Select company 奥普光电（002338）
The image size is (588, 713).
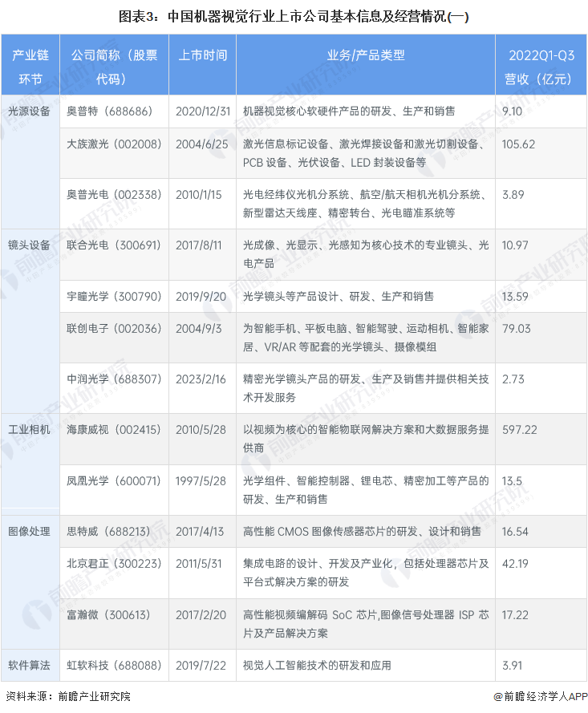pyautogui.click(x=114, y=195)
